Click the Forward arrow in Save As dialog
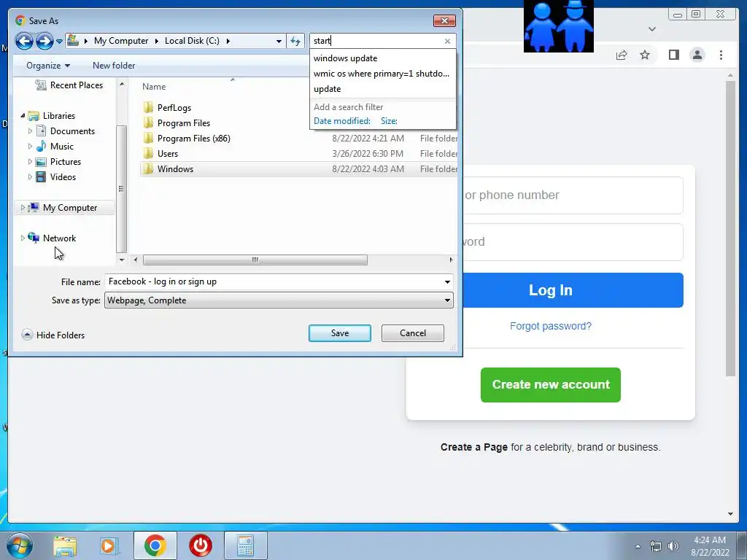The width and height of the screenshot is (747, 560). pyautogui.click(x=44, y=41)
